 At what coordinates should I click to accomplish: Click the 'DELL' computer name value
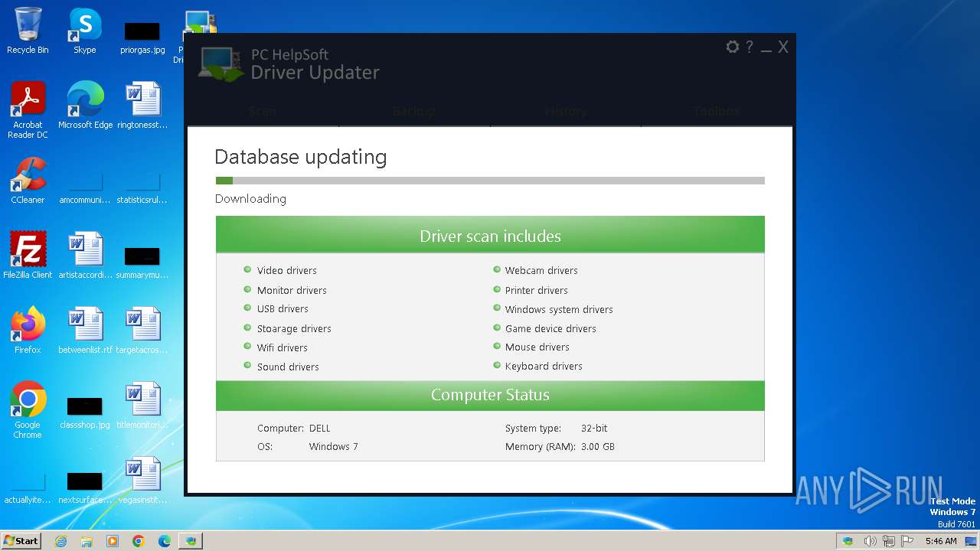320,429
